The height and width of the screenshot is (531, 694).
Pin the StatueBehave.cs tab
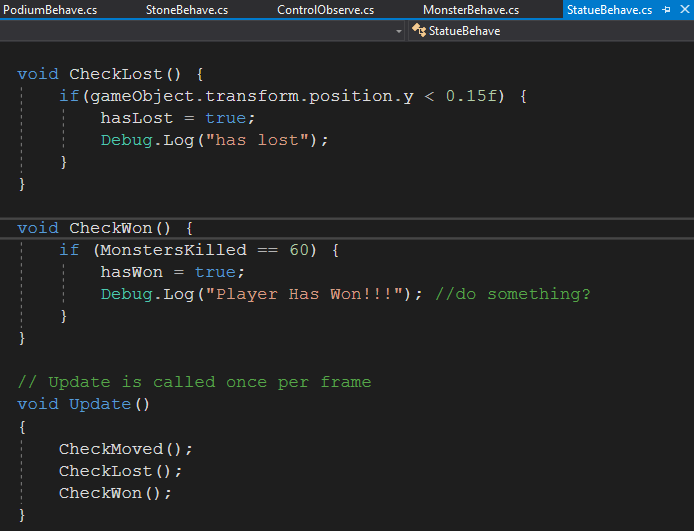tap(667, 9)
